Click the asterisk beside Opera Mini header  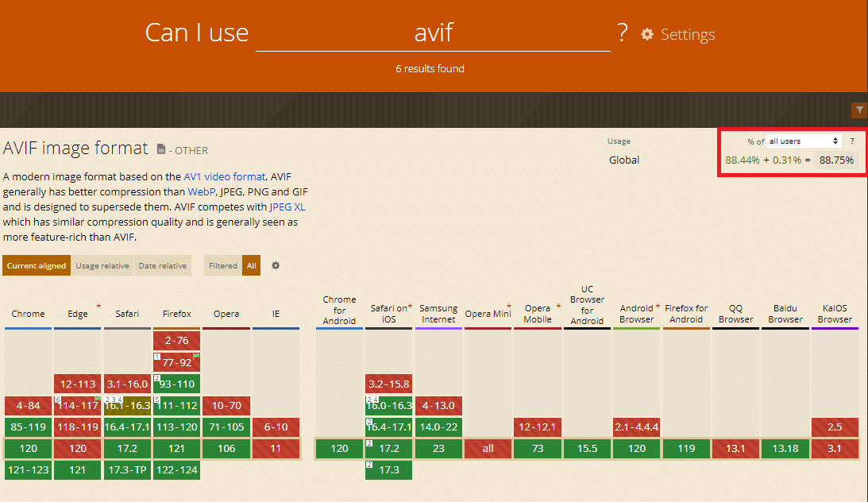(508, 306)
